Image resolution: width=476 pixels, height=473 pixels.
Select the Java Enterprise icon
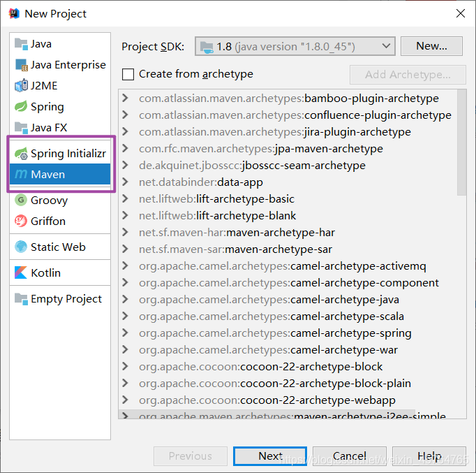[21, 65]
